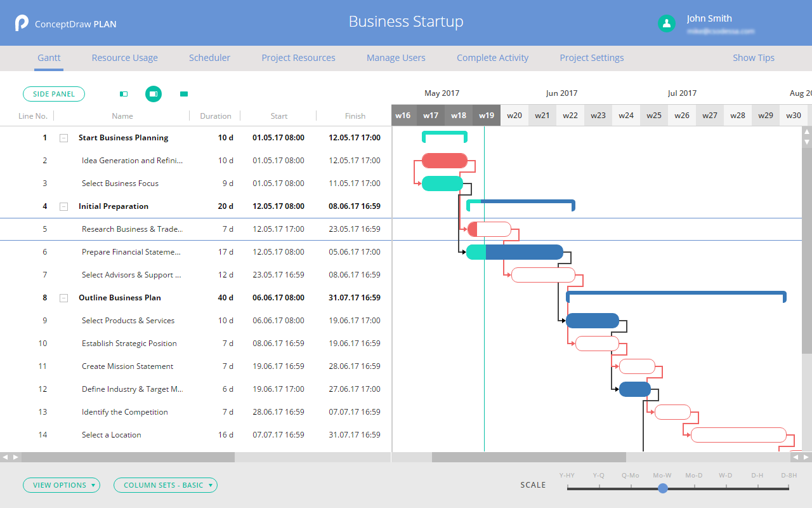Set the scale to Y-HY
This screenshot has width=812, height=508.
pyautogui.click(x=567, y=476)
